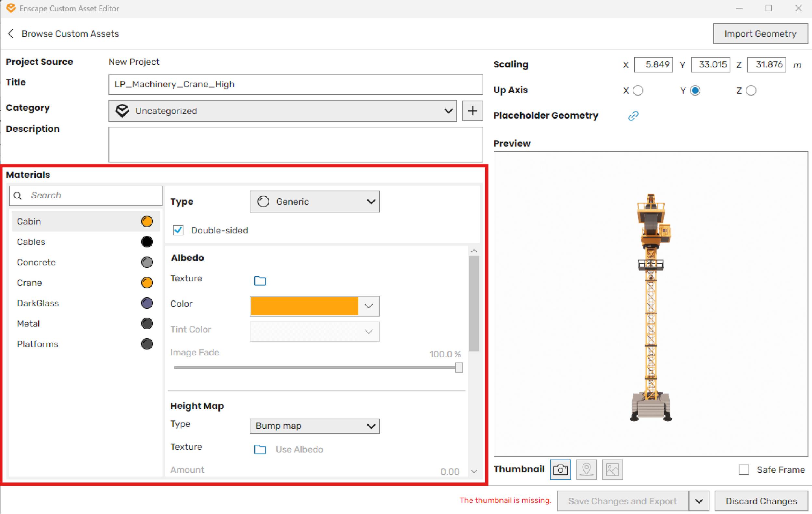
Task: Open the Bump map type dropdown
Action: (314, 426)
